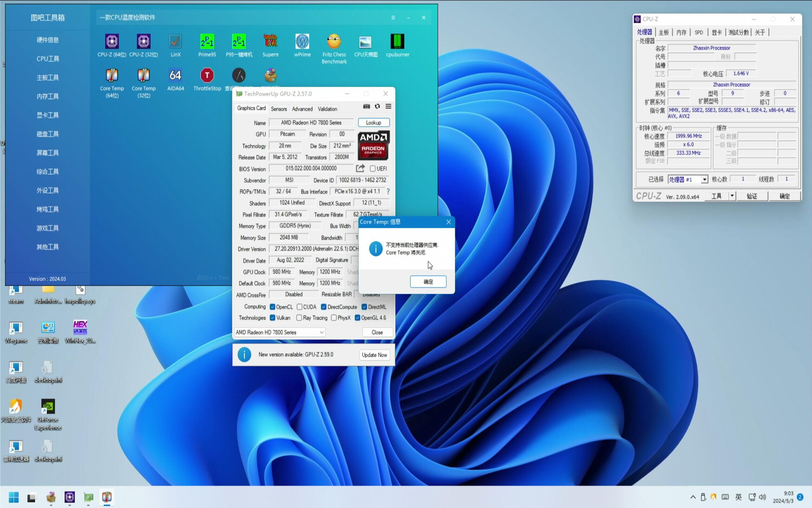812x508 pixels.
Task: Switch to the Sensors tab in GPU-Z
Action: pos(279,109)
